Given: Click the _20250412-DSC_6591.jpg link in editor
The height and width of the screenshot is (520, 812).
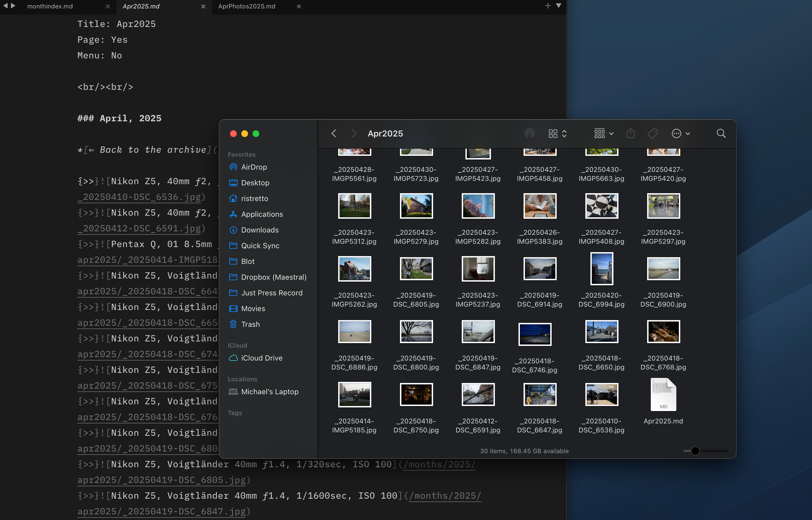Looking at the screenshot, I should click(139, 228).
